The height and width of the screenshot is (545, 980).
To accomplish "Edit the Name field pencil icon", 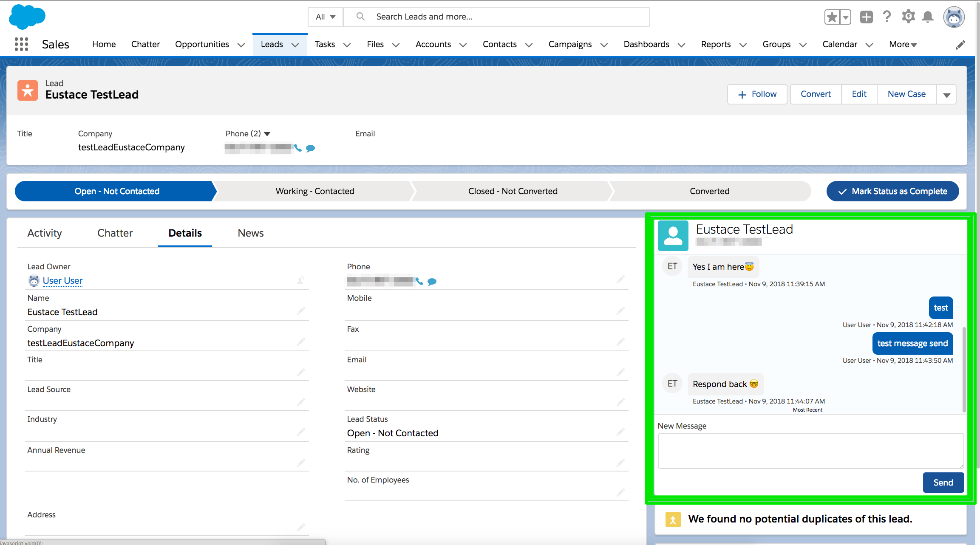I will pos(301,311).
